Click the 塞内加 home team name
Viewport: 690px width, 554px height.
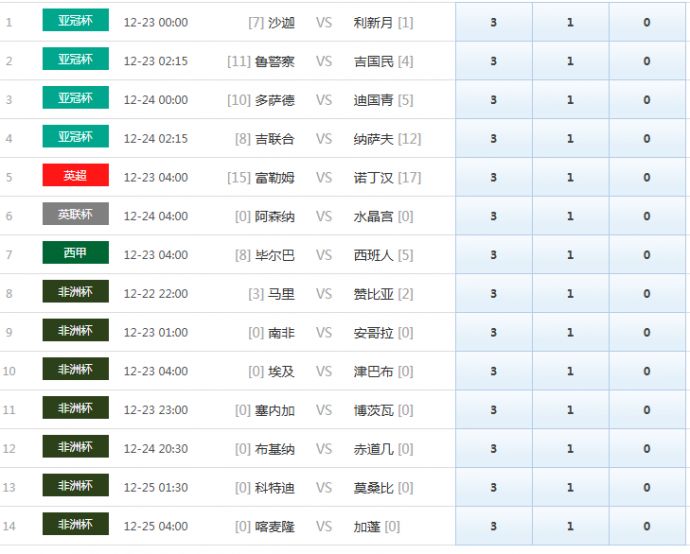click(274, 410)
